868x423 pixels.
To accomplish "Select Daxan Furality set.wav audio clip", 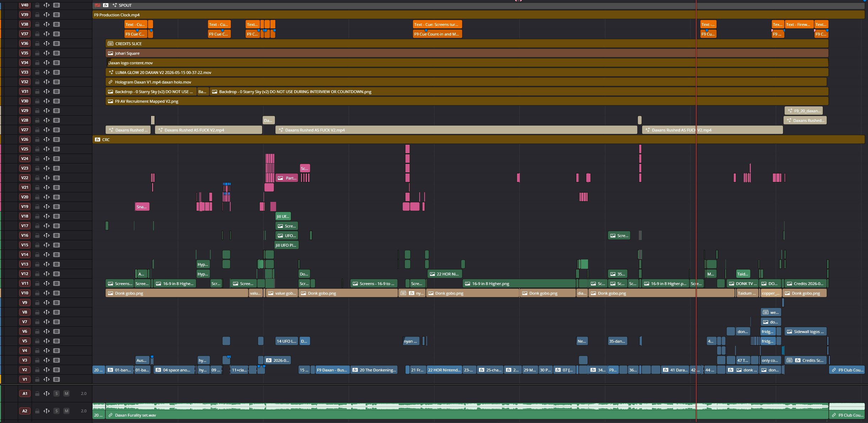I will point(467,411).
